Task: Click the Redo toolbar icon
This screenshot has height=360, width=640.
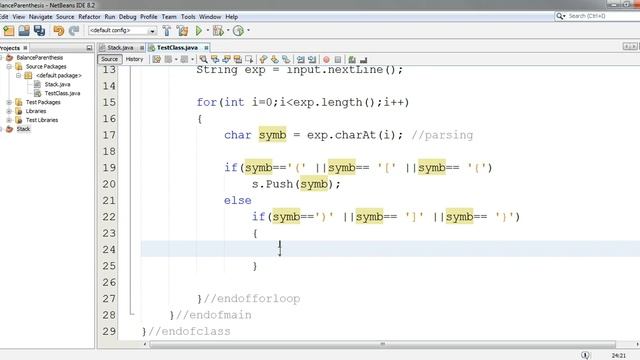Action: point(74,31)
